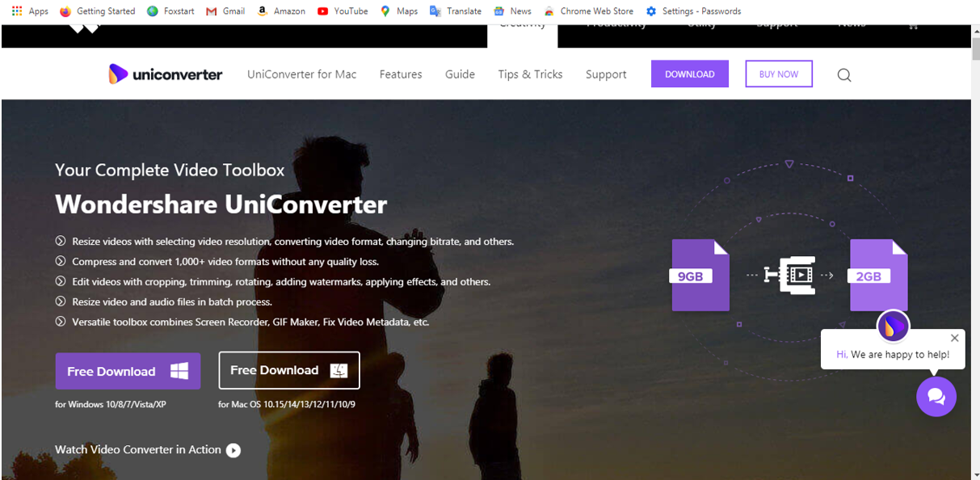
Task: Go to the Guide page
Action: tap(460, 74)
